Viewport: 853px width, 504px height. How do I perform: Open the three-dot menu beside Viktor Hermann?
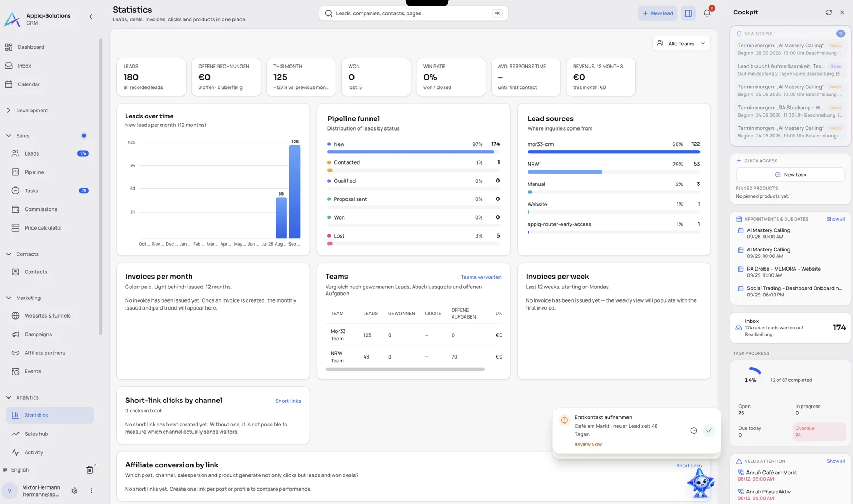(x=91, y=491)
